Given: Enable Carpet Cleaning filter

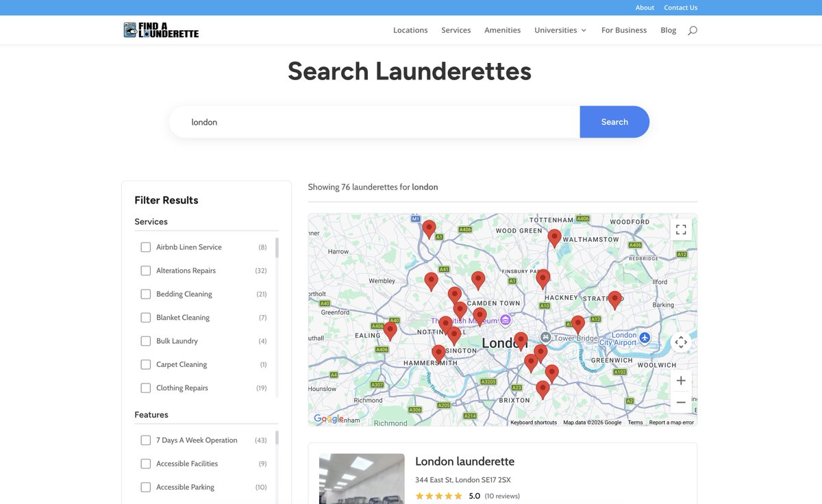Looking at the screenshot, I should coord(145,364).
